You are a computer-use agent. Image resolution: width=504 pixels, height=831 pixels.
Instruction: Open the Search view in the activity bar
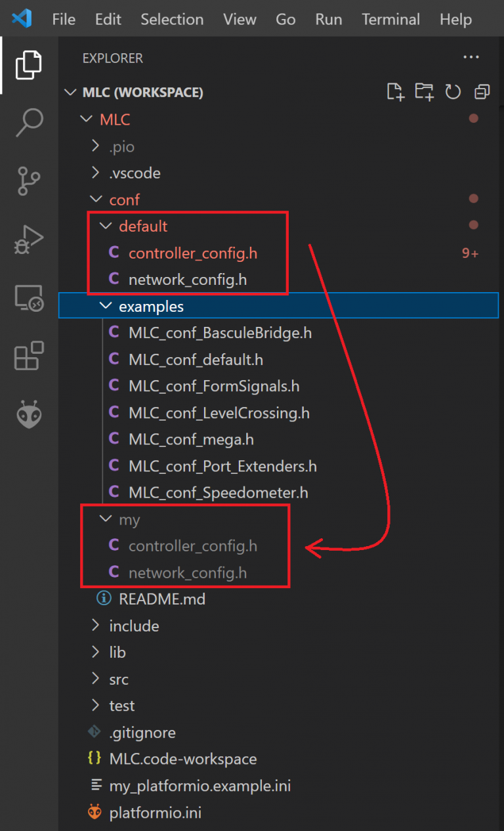[28, 122]
